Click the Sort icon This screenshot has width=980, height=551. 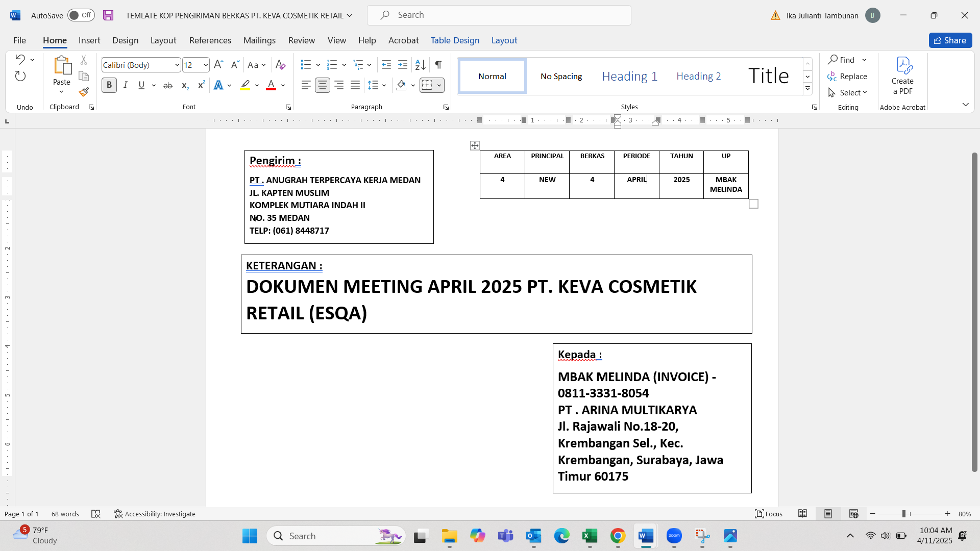420,65
